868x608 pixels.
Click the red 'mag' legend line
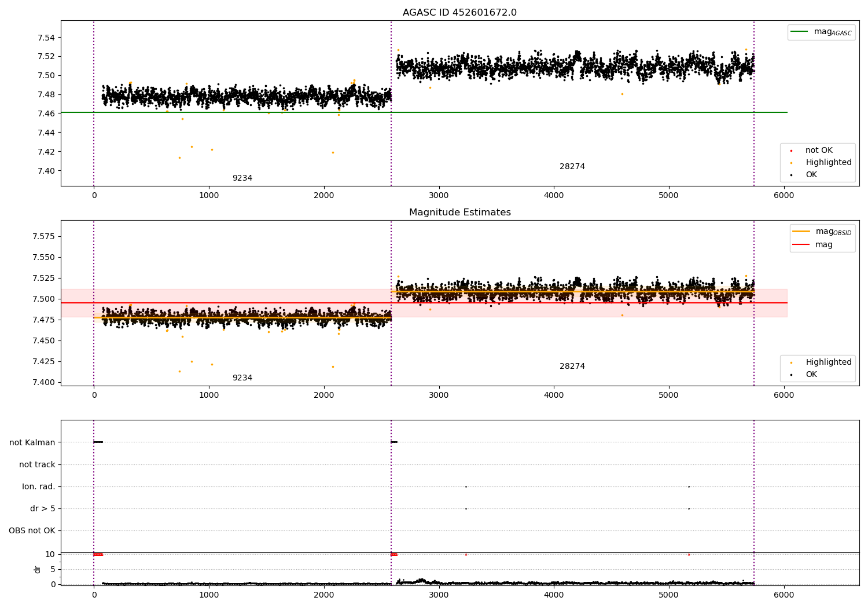[x=801, y=244]
